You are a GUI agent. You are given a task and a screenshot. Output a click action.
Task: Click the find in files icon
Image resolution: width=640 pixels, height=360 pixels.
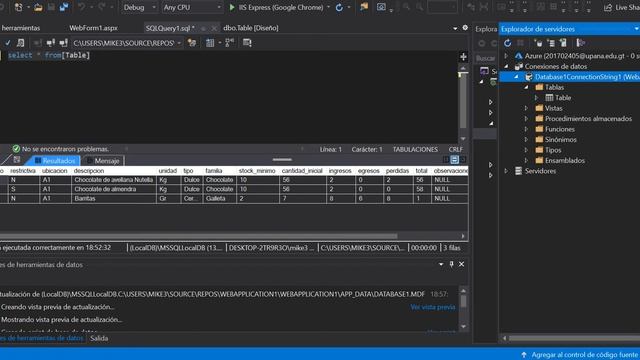[364, 7]
